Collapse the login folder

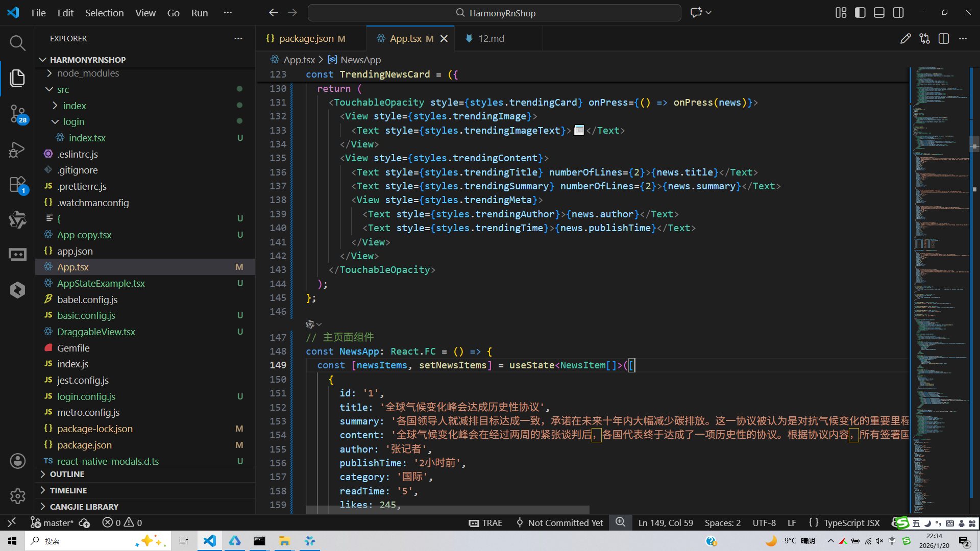pos(73,121)
